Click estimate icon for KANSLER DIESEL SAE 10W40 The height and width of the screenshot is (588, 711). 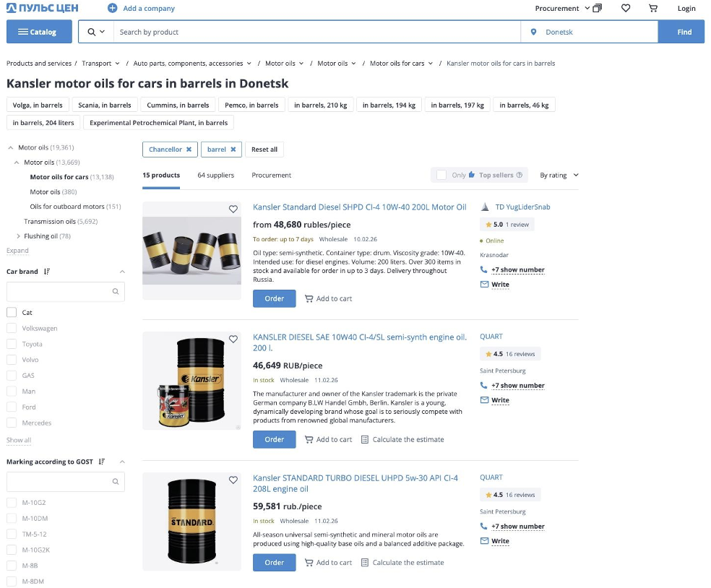tap(365, 440)
